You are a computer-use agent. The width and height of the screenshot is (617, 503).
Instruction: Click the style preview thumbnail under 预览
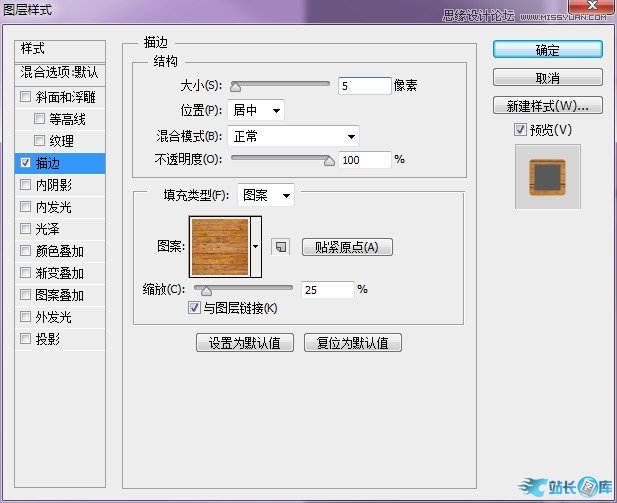click(547, 176)
